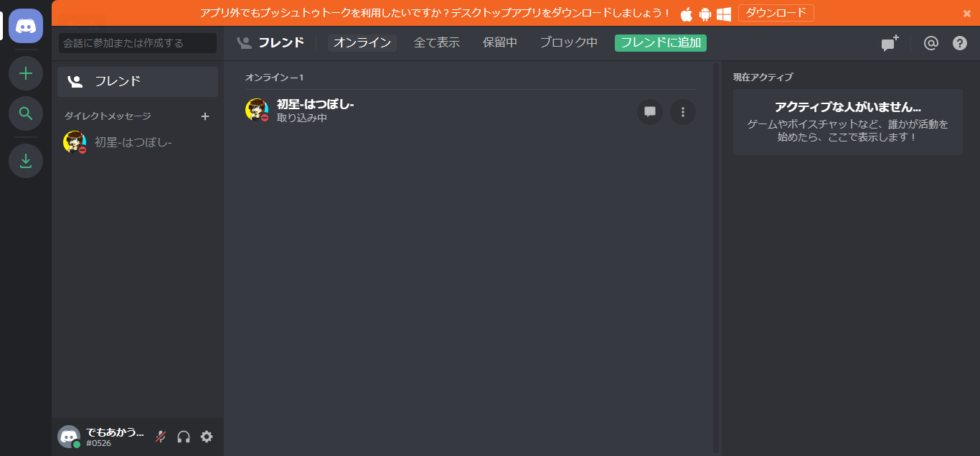
Task: Click the 会話に参加または作成する search field
Action: coord(138,43)
